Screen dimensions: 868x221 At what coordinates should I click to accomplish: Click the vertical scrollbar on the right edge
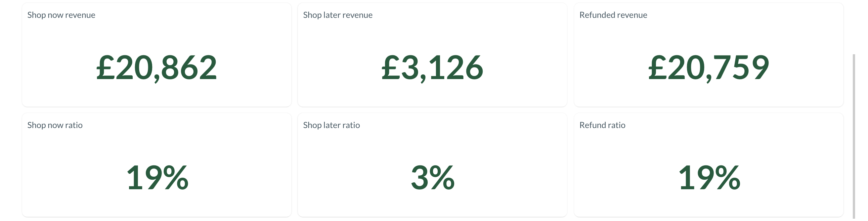click(854, 136)
